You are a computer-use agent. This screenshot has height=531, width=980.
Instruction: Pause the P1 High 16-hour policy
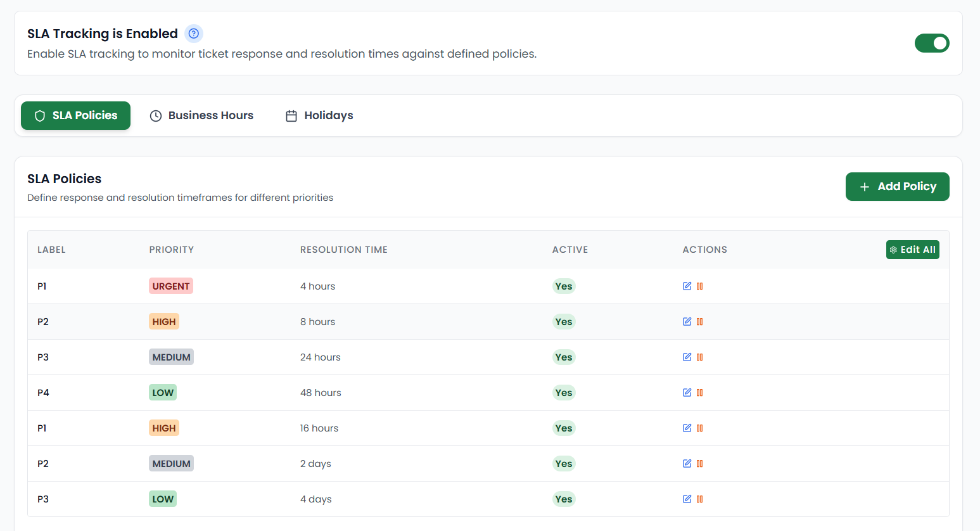click(x=699, y=428)
